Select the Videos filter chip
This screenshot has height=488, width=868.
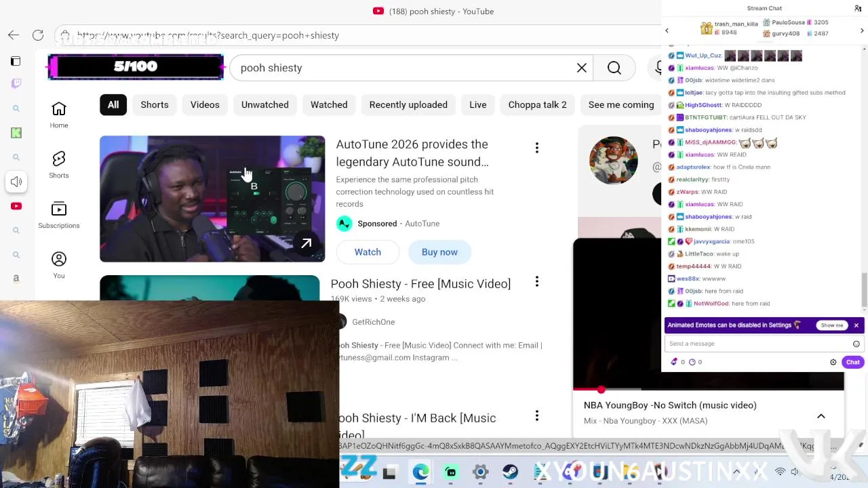click(205, 104)
